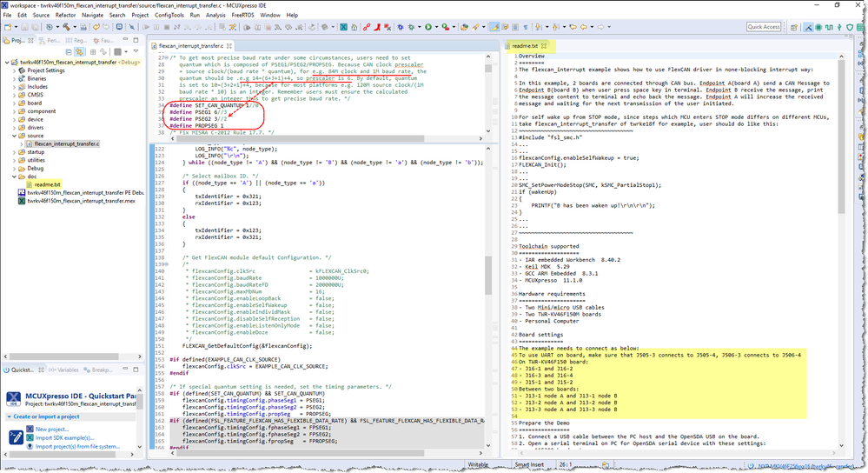
Task: Expand the drivers folder
Action: tap(15, 128)
